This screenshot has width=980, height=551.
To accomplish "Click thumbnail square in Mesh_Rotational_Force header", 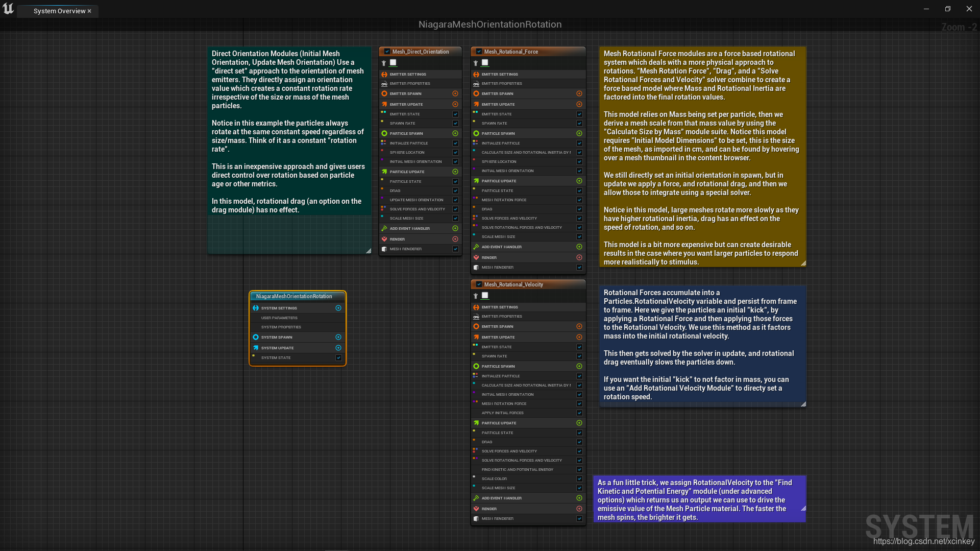I will (x=485, y=63).
